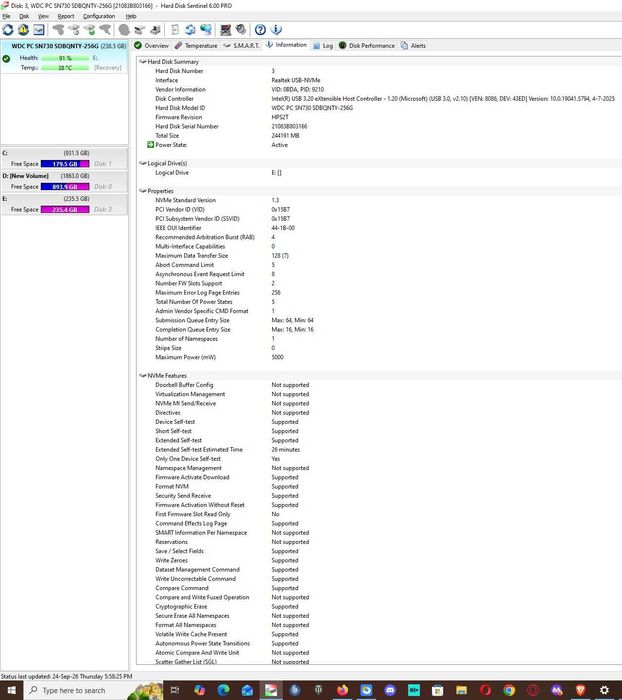The height and width of the screenshot is (700, 622).
Task: Collapse the Properties section
Action: (143, 191)
